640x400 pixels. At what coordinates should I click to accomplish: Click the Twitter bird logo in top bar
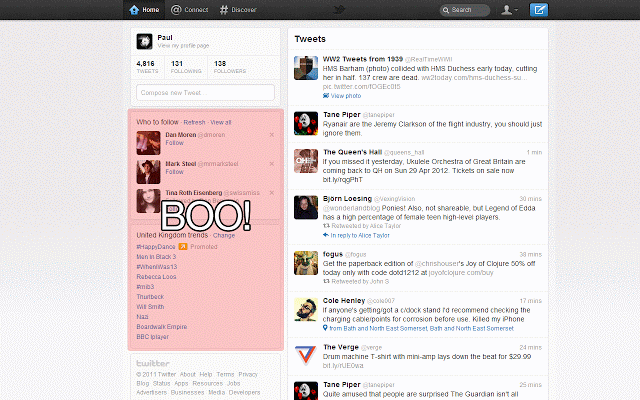click(x=339, y=9)
